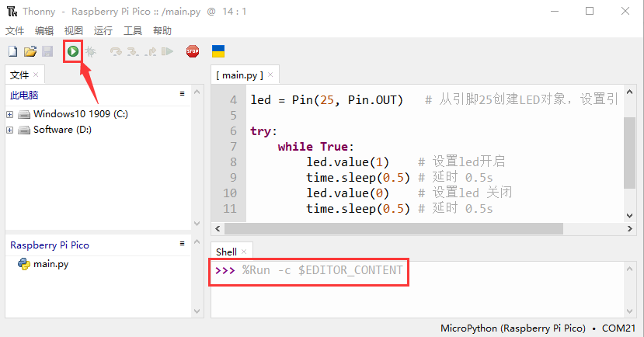Save the file with floppy disk icon

[x=47, y=51]
